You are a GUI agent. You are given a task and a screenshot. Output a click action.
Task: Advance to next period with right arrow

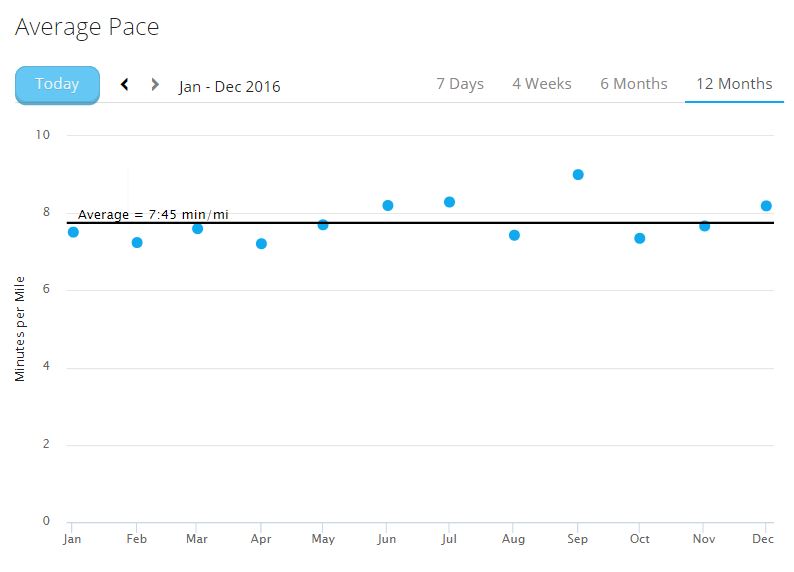tap(155, 85)
